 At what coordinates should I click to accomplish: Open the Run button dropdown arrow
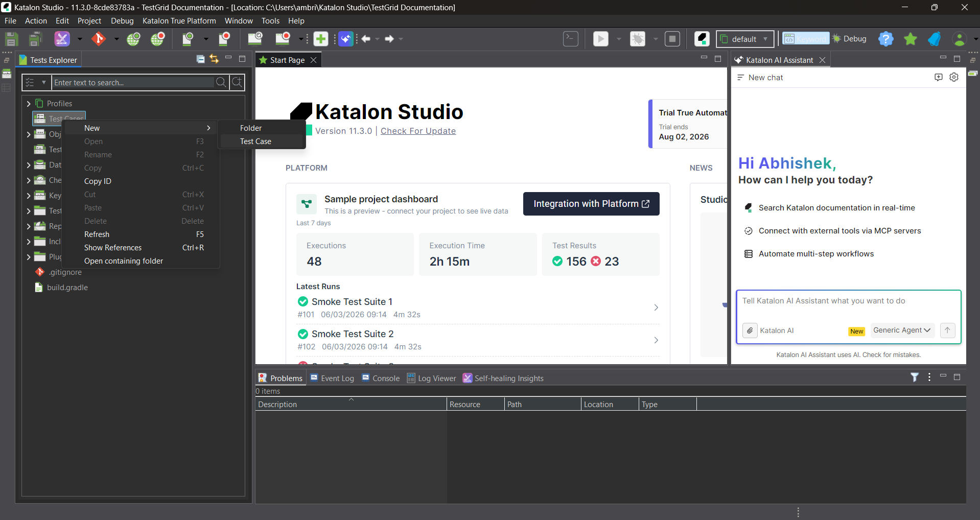(x=619, y=39)
